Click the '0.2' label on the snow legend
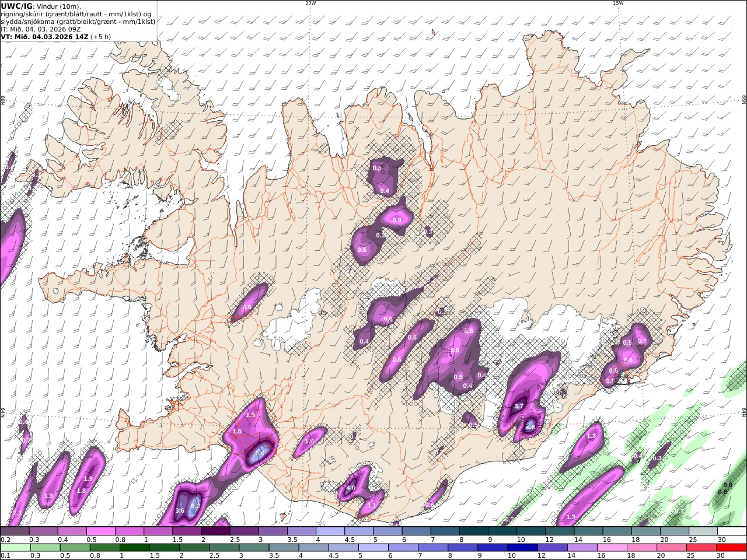This screenshot has width=747, height=560. tap(5, 540)
